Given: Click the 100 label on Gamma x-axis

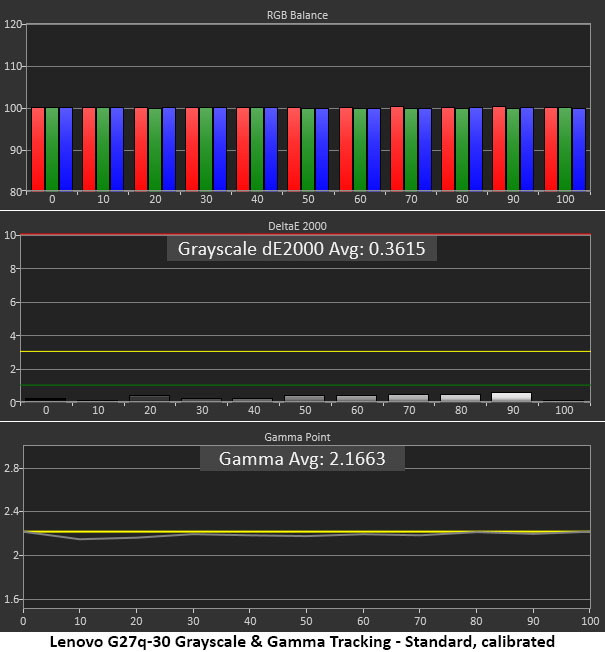Looking at the screenshot, I should pyautogui.click(x=590, y=621).
